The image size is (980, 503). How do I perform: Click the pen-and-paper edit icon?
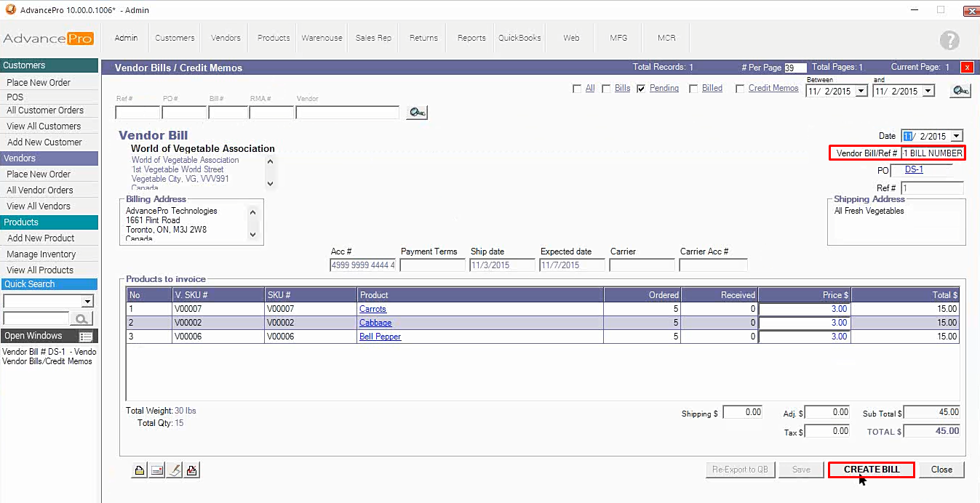[174, 470]
